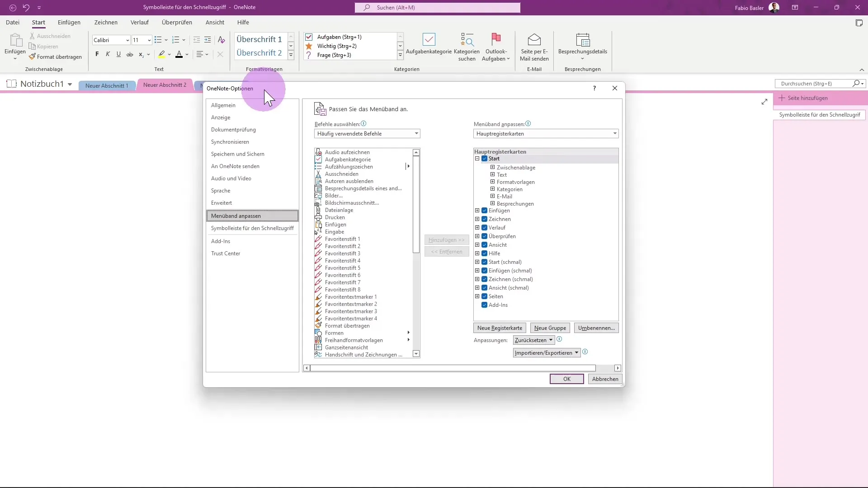Scroll down the commands list
Viewport: 868px width, 488px height.
click(417, 355)
